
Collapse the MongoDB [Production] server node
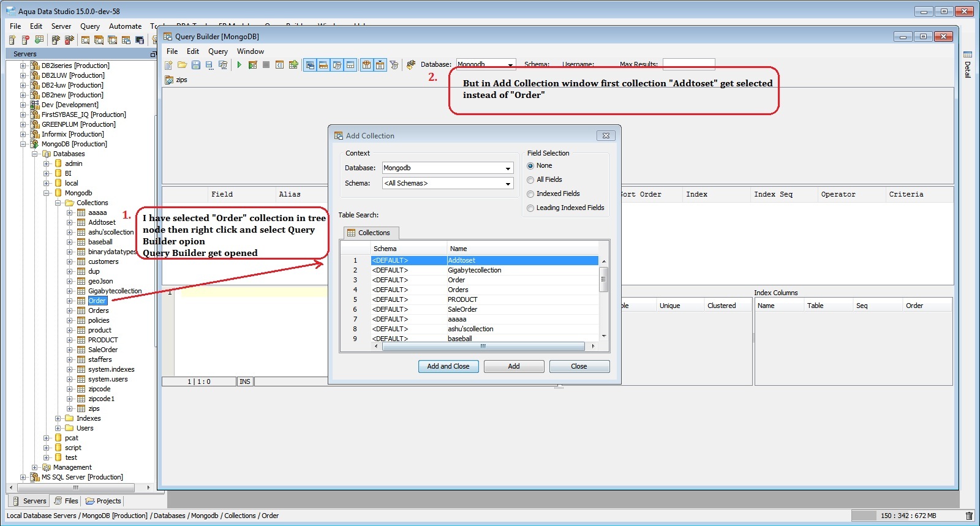(23, 144)
